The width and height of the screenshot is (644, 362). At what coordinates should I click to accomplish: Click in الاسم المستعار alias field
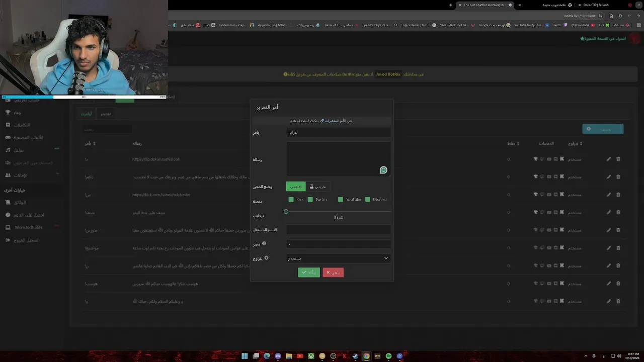coord(338,230)
